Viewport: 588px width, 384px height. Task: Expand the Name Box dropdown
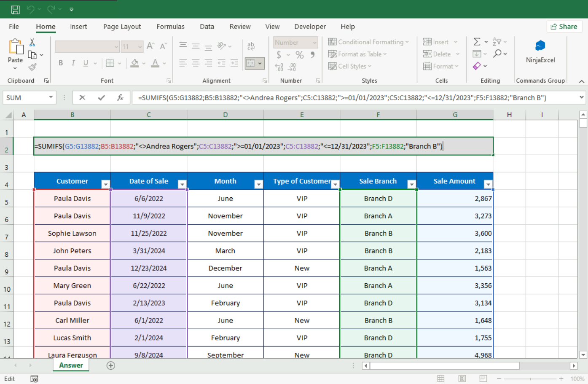pos(51,98)
